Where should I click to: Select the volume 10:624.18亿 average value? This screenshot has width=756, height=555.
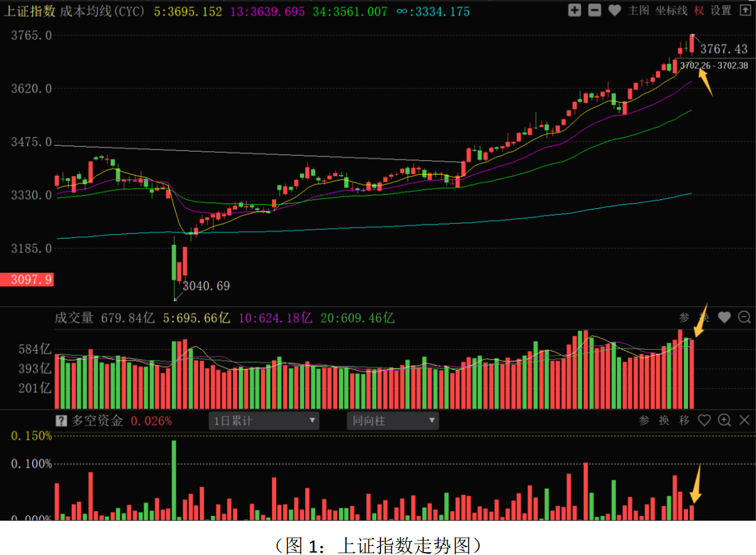(276, 318)
